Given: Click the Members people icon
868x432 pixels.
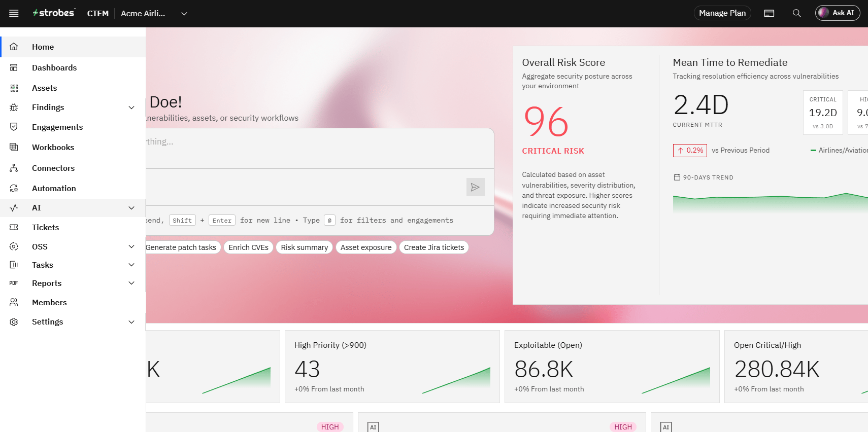Looking at the screenshot, I should (x=14, y=302).
